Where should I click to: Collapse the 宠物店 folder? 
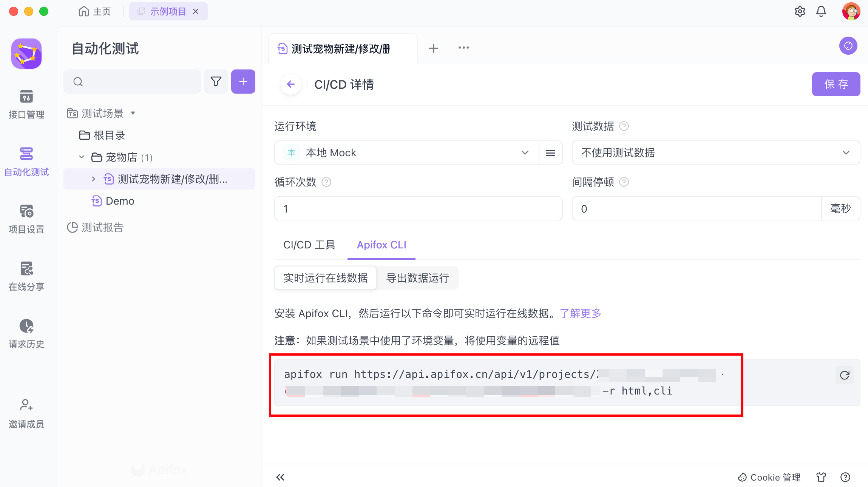[82, 157]
